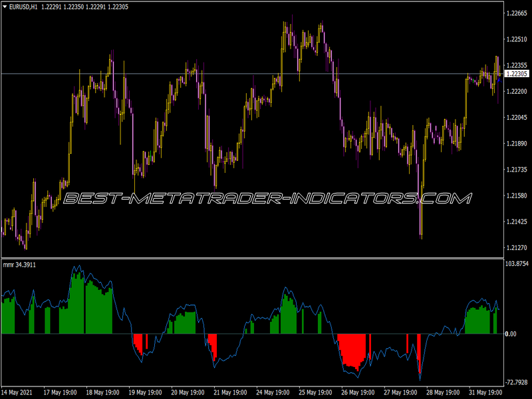Click indicator scale maximum 103.8754

coord(517,263)
